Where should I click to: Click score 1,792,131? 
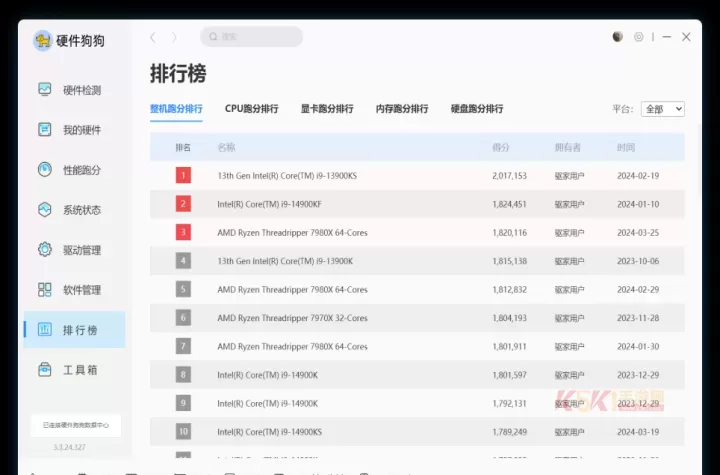(x=509, y=403)
